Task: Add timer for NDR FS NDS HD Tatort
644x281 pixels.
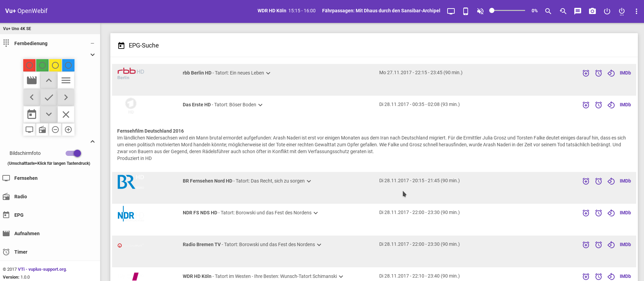Action: (586, 213)
